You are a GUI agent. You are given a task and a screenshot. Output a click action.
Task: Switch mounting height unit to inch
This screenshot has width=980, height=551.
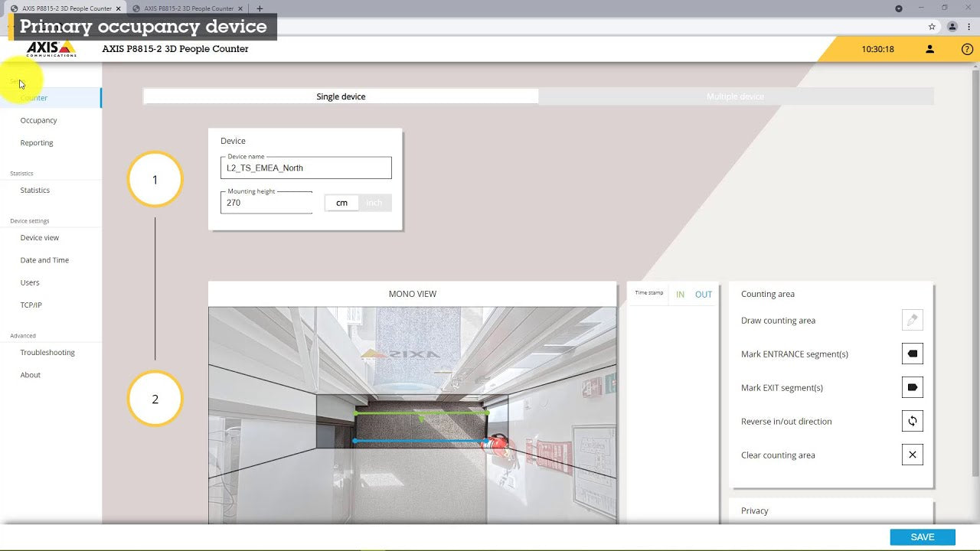tap(374, 203)
